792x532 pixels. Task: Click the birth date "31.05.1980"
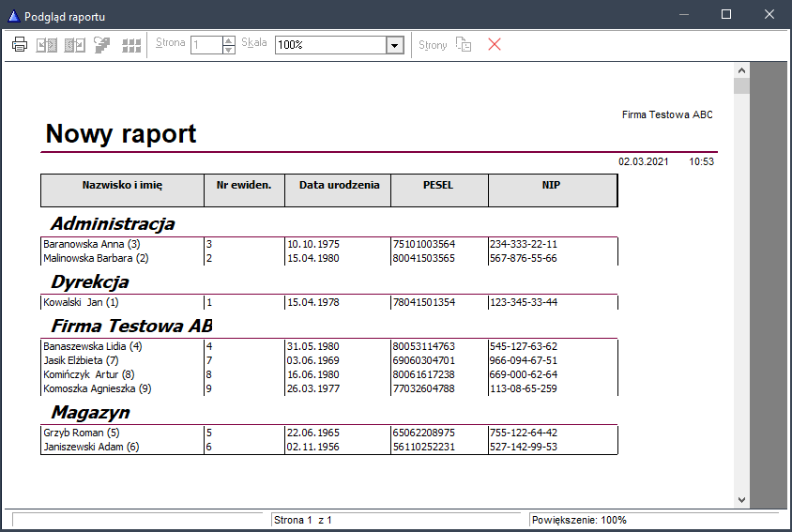tap(313, 346)
